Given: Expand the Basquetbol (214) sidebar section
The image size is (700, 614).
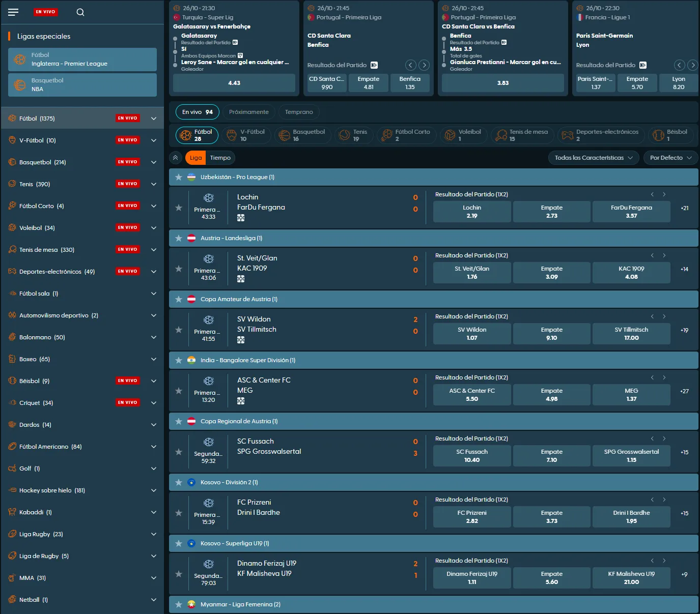Looking at the screenshot, I should 154,162.
